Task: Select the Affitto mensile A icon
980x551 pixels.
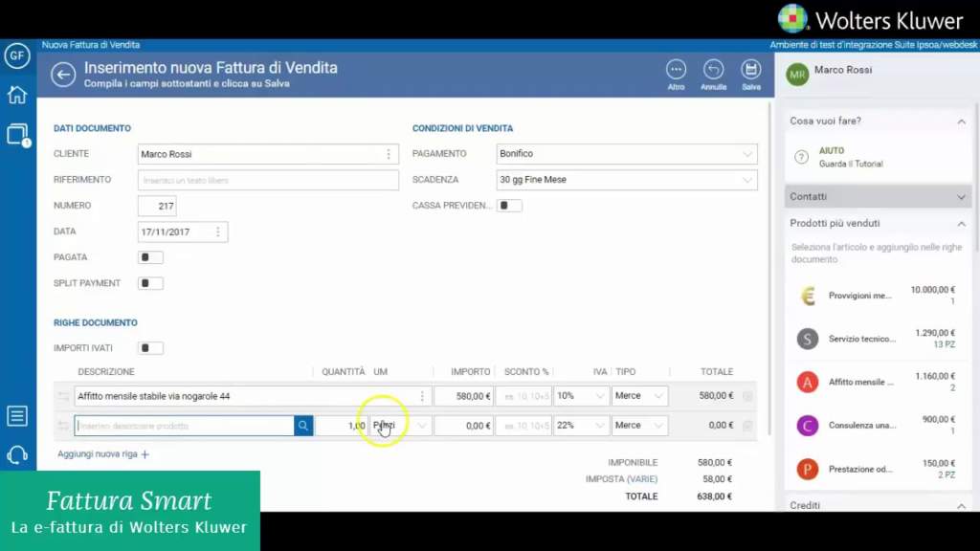Action: [x=808, y=383]
